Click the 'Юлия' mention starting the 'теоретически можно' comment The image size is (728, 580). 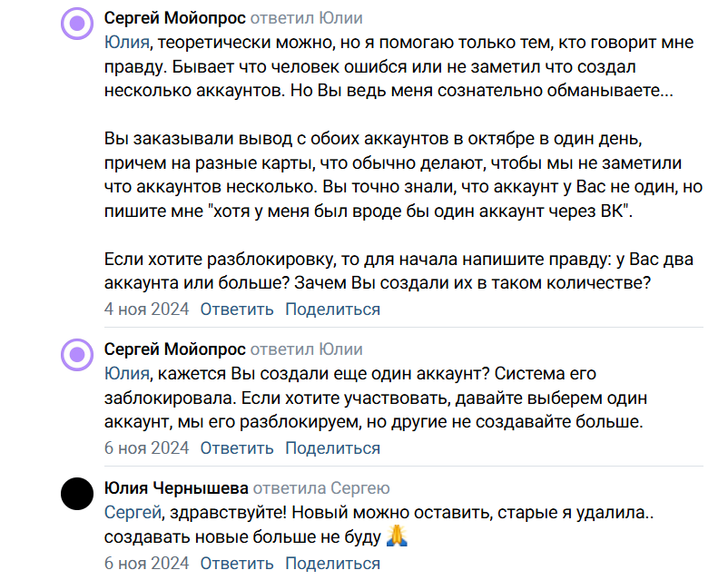click(x=125, y=44)
